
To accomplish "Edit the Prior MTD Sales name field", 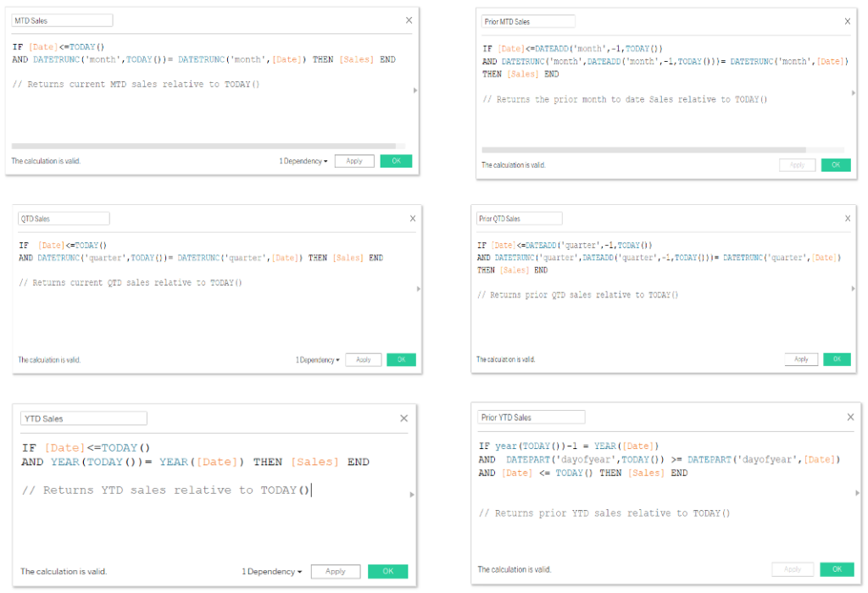I will coord(528,21).
